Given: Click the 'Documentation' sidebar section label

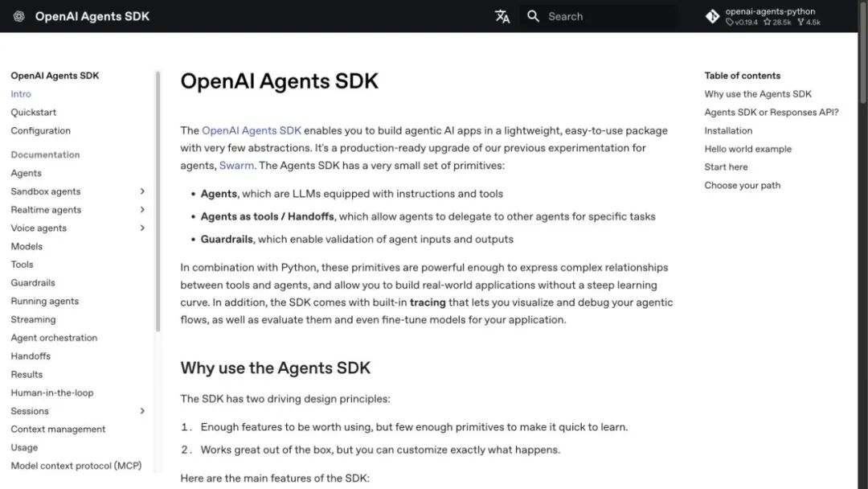Looking at the screenshot, I should coord(45,155).
